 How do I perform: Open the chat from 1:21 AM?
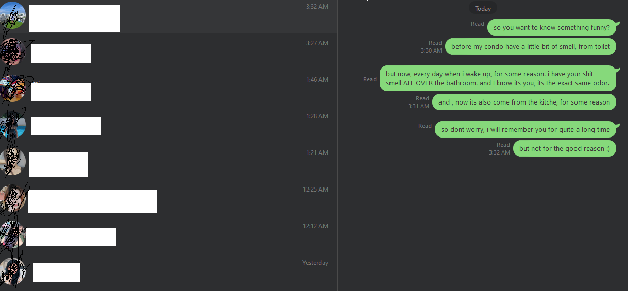pos(168,162)
